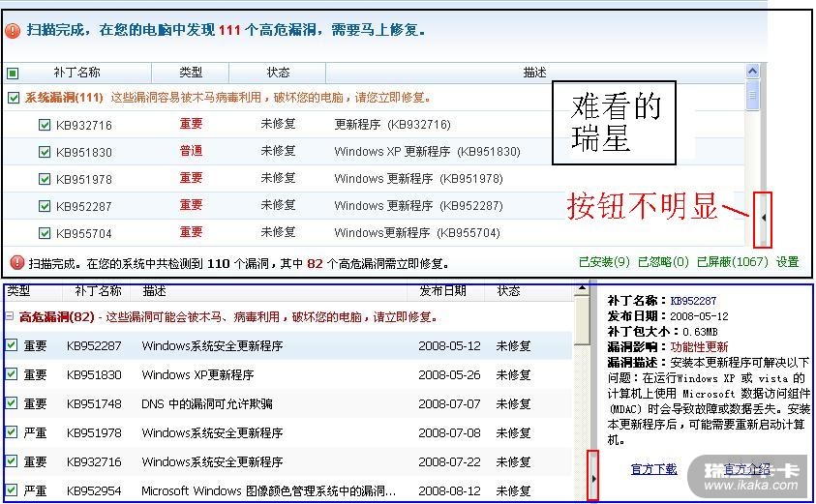Screen dimensions: 816x504
Task: Click the red alert icon in the 110 个漏洞 summary line
Action: [17, 263]
